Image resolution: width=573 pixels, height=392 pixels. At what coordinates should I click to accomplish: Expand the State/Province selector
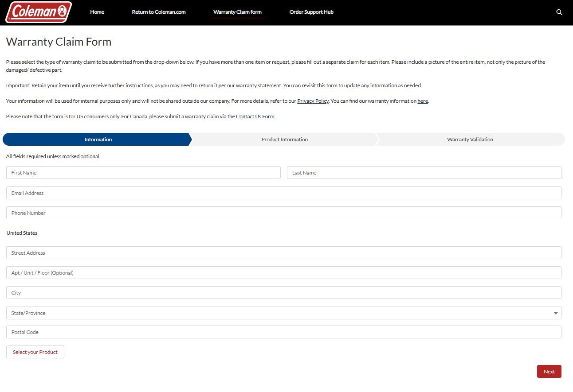pos(284,312)
